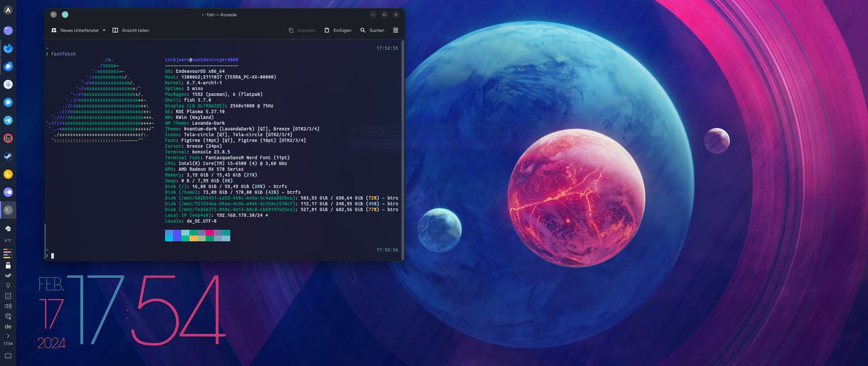
Task: Click the Konsole title '~ : fish — Konsole'
Action: (x=219, y=15)
